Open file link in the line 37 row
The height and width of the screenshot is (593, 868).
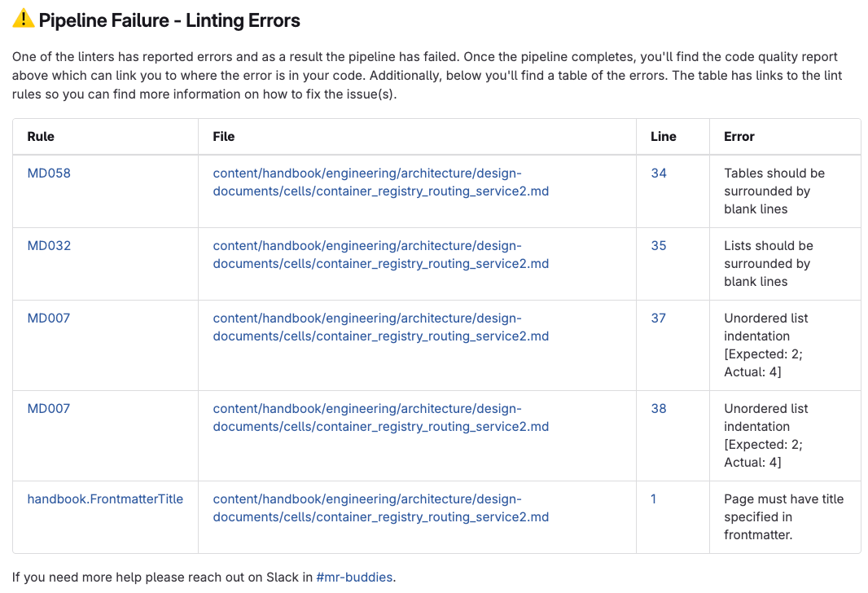[x=381, y=327]
